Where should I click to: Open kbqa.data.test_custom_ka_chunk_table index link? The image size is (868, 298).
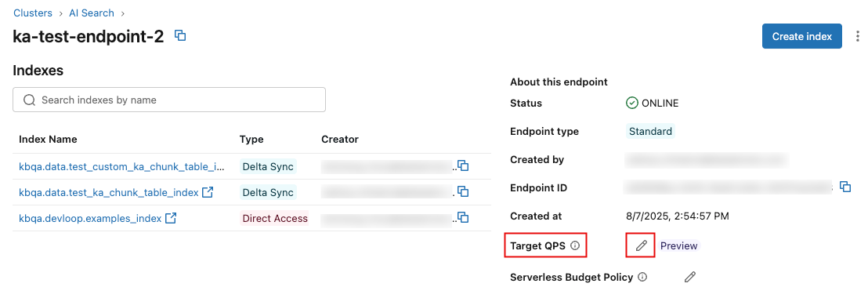pyautogui.click(x=121, y=166)
